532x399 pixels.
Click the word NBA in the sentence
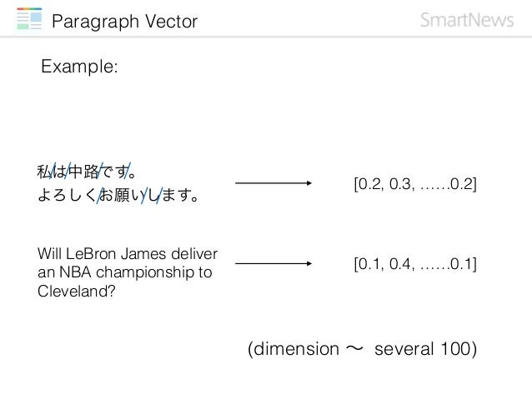(x=75, y=272)
